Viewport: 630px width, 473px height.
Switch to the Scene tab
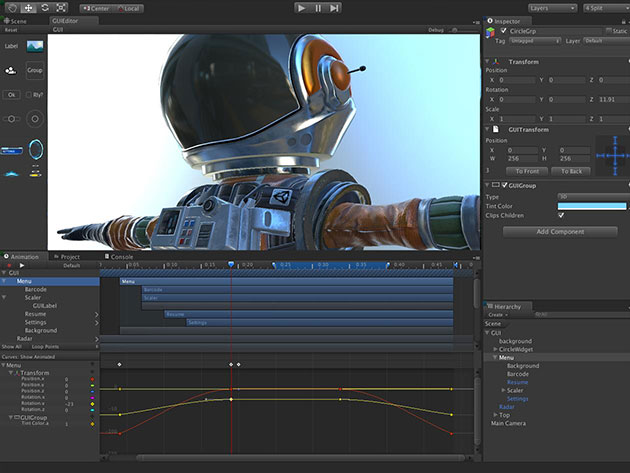tap(15, 21)
